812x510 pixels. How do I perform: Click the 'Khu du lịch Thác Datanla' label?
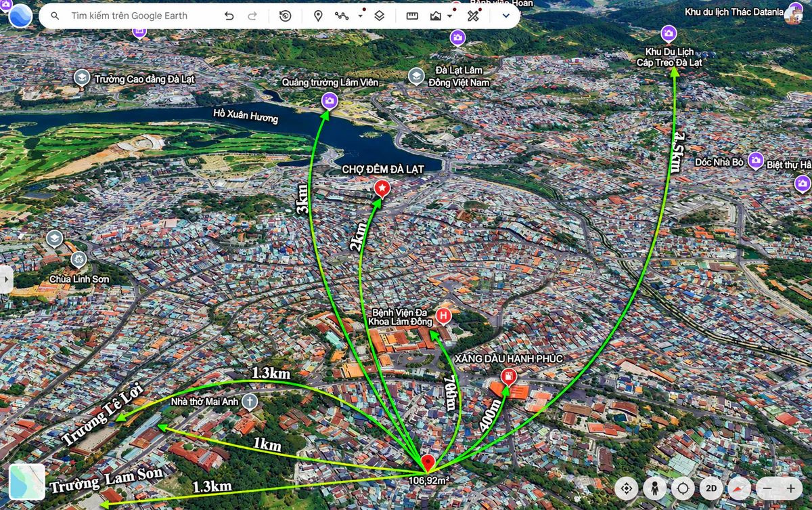pos(734,12)
